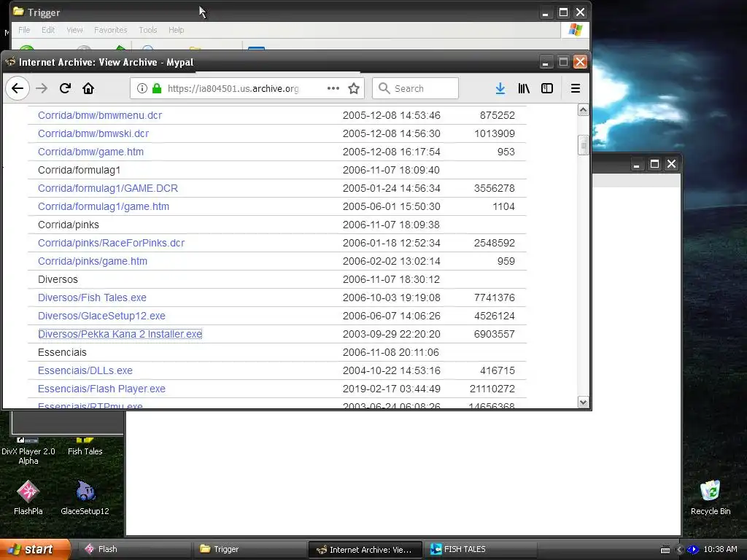Open Corrida/formulag1/GAME.DCR link

[x=108, y=188]
